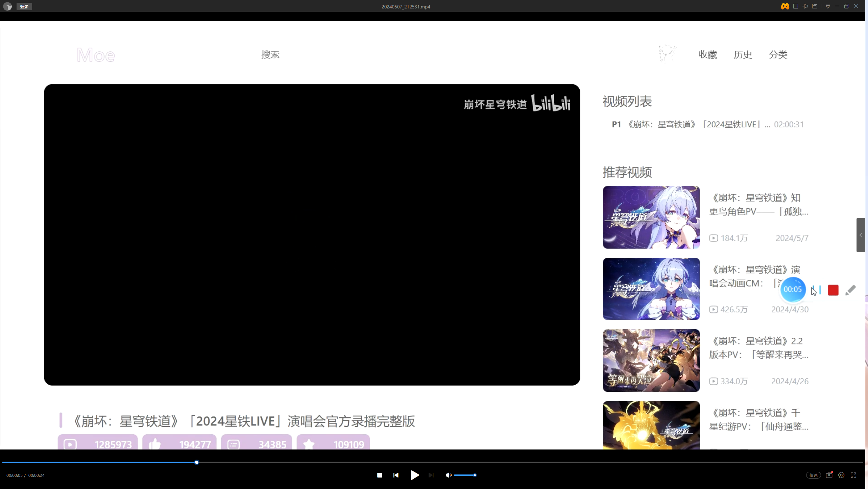This screenshot has width=868, height=489.
Task: Click the player logo at top-left
Action: [7, 6]
